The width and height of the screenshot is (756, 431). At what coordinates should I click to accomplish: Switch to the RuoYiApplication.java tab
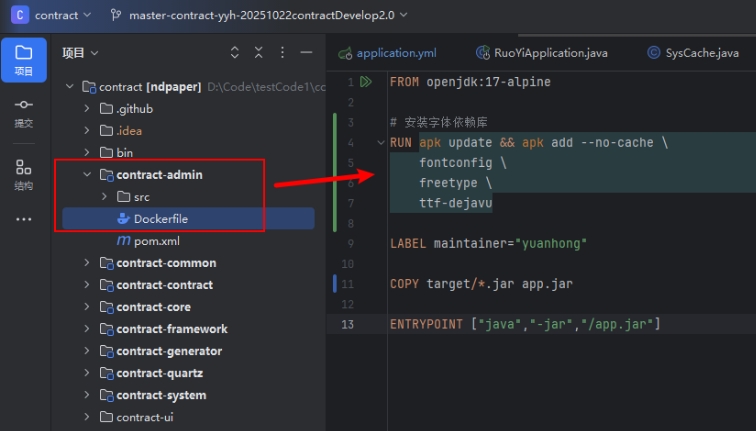(541, 53)
